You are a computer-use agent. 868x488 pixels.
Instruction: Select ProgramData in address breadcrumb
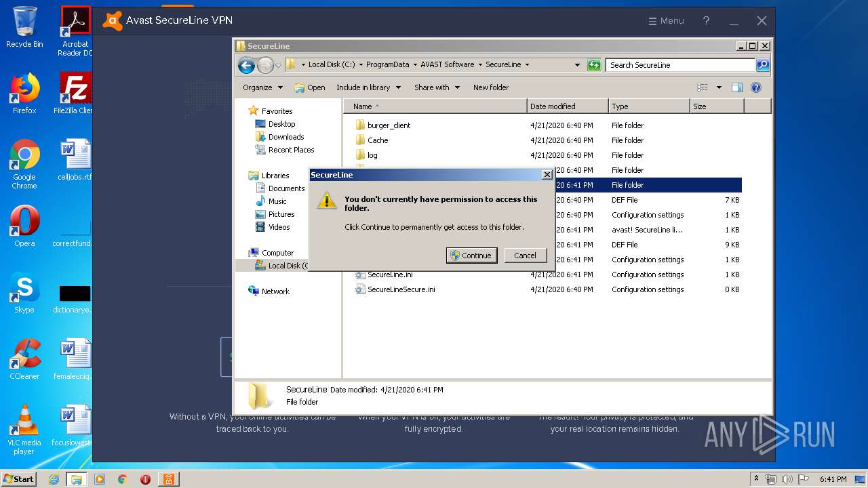tap(387, 65)
